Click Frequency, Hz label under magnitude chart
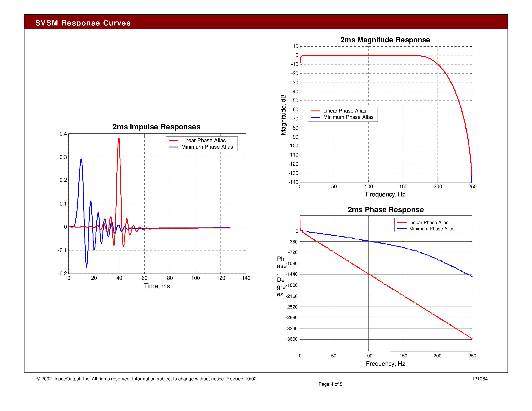This screenshot has width=532, height=411. pyautogui.click(x=385, y=194)
